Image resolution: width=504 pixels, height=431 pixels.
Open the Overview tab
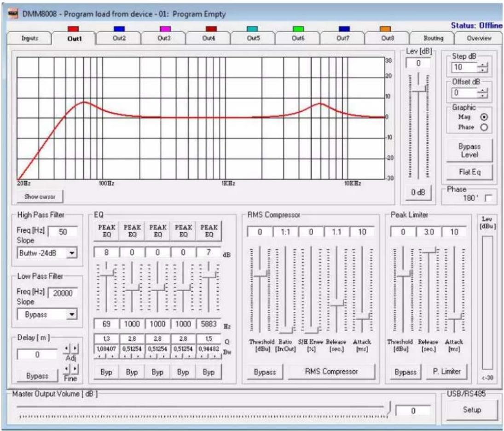[479, 38]
